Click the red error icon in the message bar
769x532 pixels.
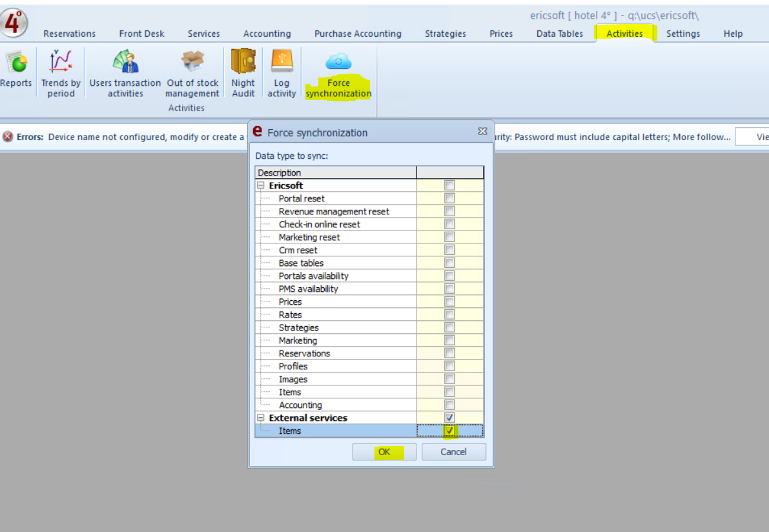click(7, 136)
